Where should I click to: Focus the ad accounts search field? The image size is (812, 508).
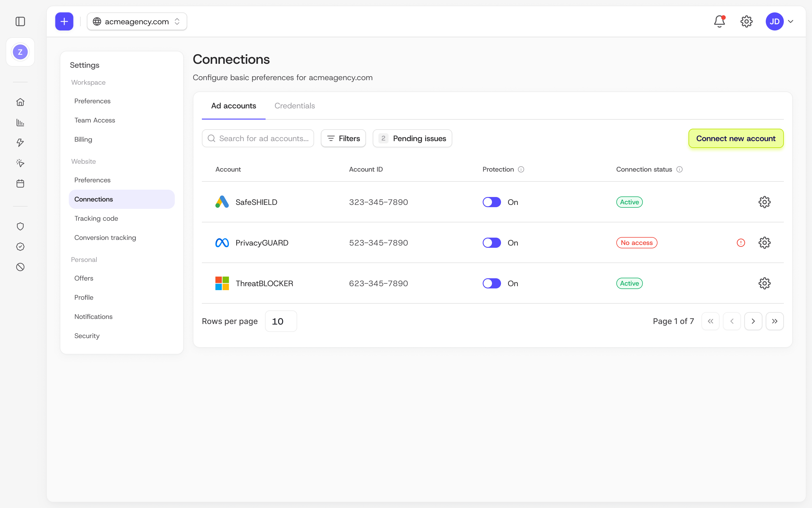[x=258, y=138]
